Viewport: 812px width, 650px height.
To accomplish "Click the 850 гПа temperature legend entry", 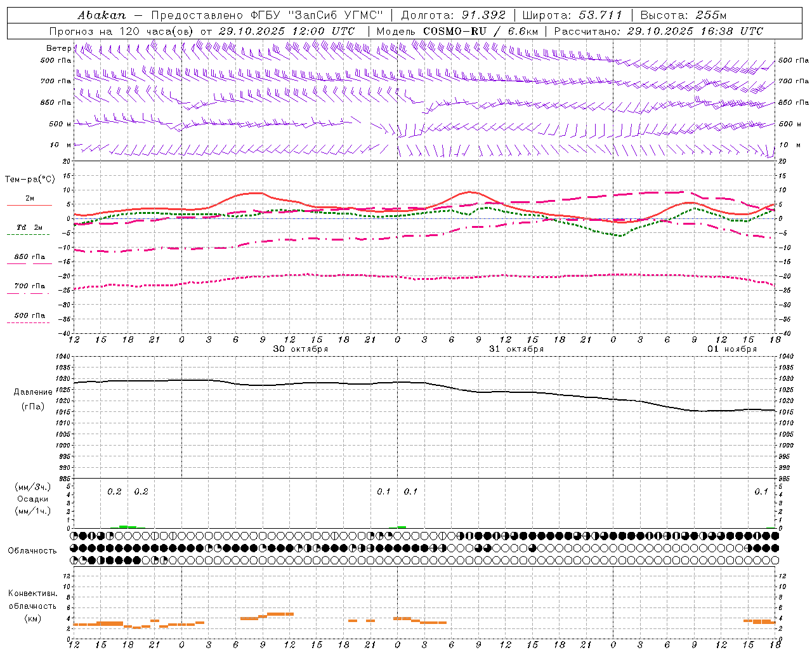I will pyautogui.click(x=29, y=257).
